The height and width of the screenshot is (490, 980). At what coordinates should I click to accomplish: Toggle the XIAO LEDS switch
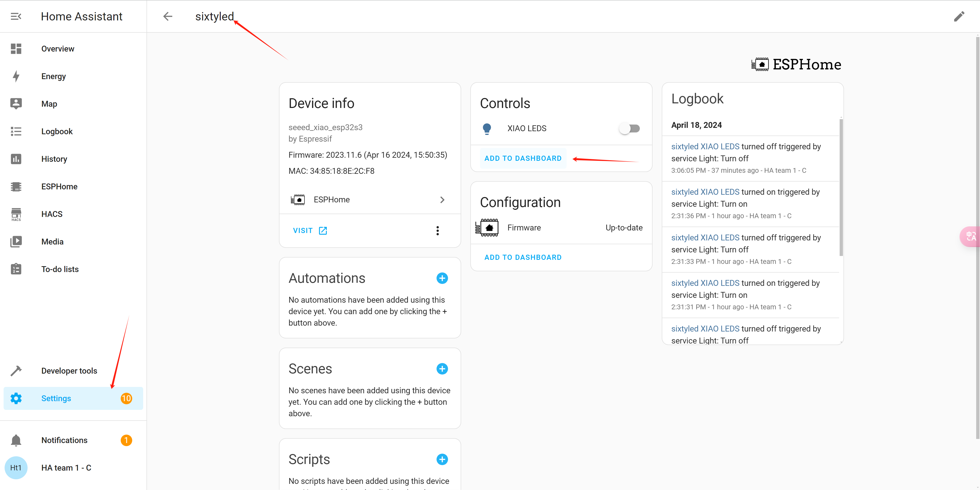[630, 129]
